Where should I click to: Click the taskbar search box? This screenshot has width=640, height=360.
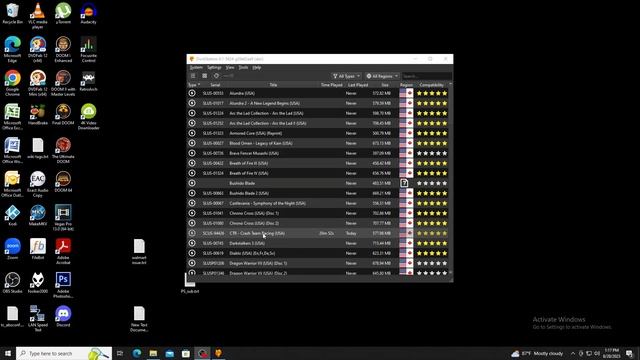pos(64,353)
